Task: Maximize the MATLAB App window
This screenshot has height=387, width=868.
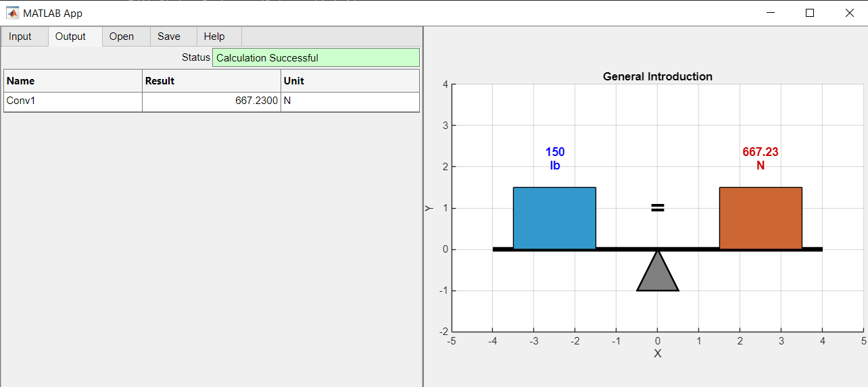Action: pos(810,12)
